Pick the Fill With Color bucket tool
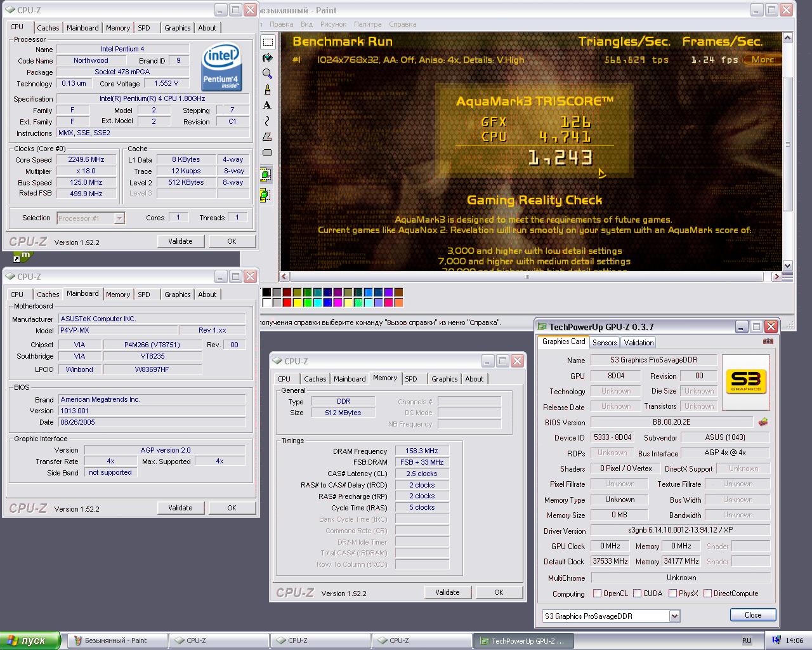This screenshot has height=650, width=812. pyautogui.click(x=268, y=58)
